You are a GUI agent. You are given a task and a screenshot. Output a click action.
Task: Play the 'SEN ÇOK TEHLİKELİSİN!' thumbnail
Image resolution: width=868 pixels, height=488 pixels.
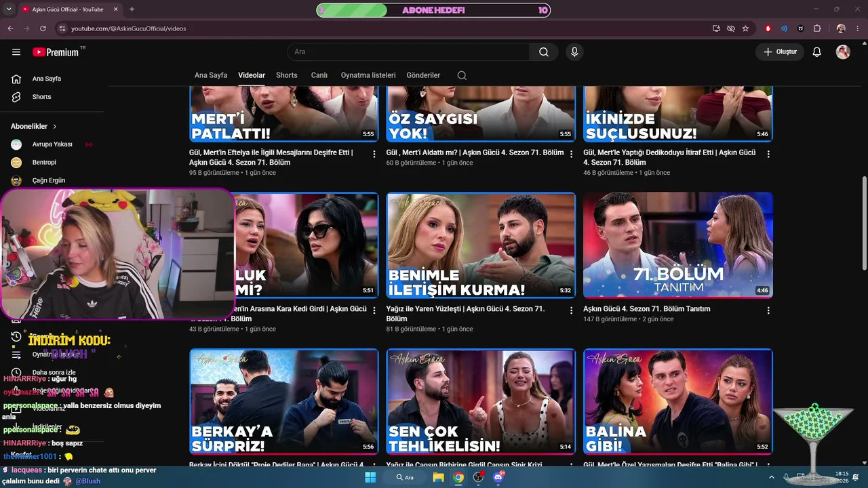481,401
